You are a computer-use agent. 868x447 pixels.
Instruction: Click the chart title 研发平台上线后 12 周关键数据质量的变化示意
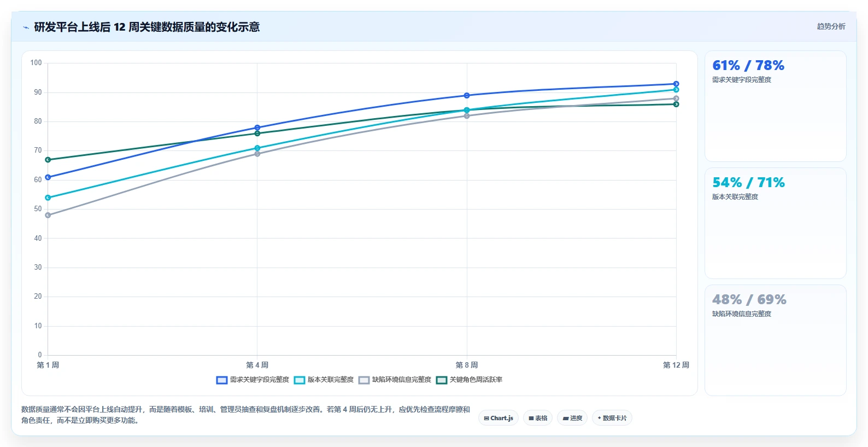pyautogui.click(x=146, y=27)
